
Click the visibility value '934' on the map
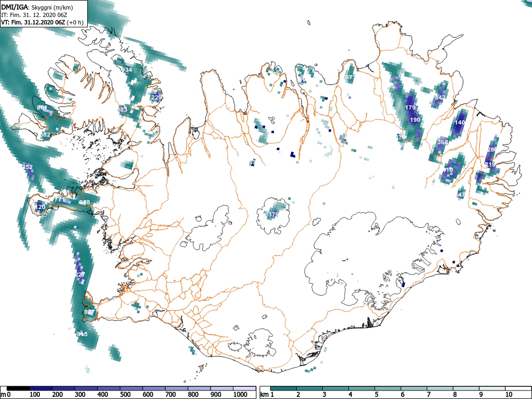[127, 70]
